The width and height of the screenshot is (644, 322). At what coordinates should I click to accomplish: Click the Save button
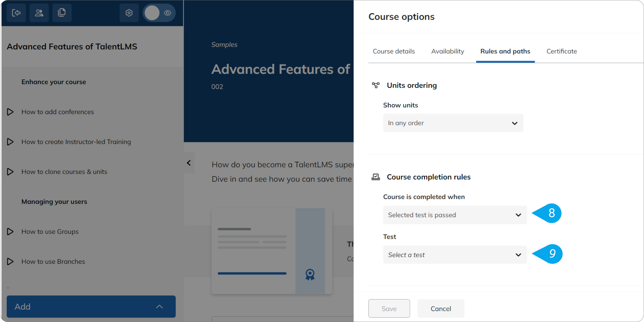click(389, 308)
